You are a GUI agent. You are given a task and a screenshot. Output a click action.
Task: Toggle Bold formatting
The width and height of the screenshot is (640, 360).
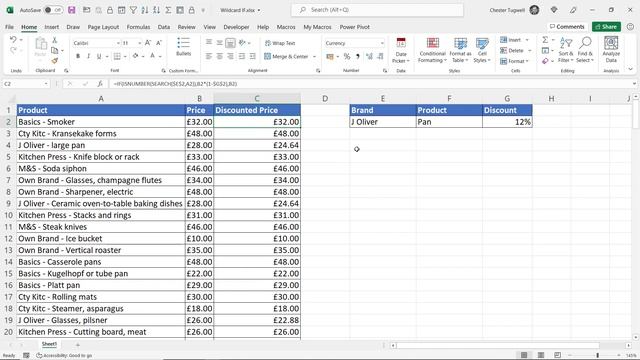78,56
